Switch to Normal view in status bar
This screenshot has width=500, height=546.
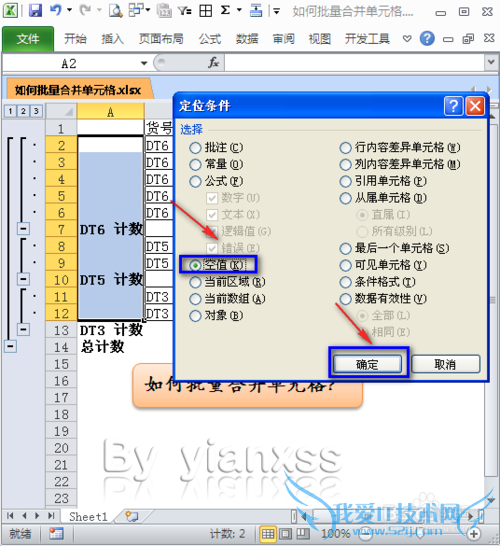pos(268,534)
